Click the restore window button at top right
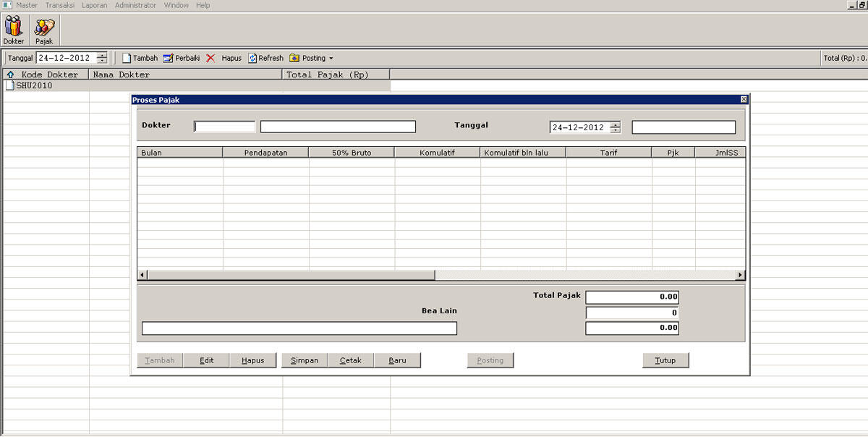The image size is (868, 437). click(861, 5)
